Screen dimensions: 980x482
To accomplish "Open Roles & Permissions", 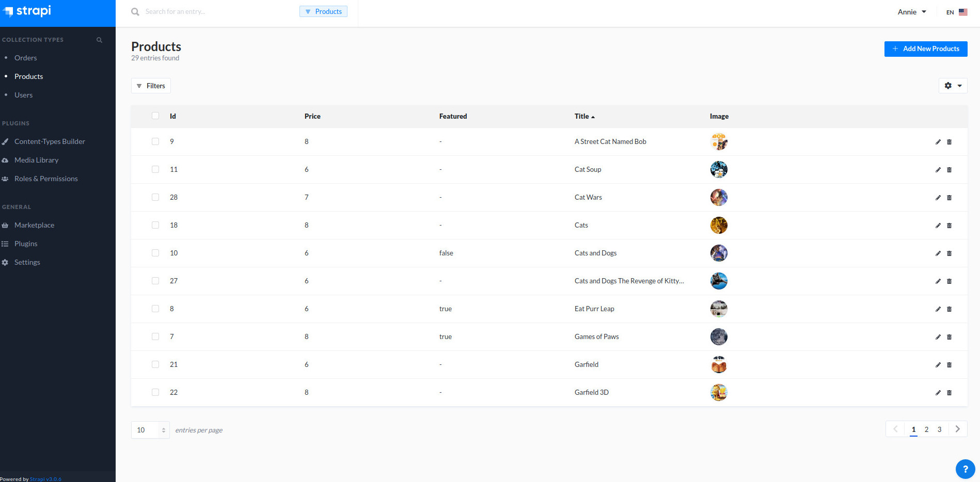I will tap(46, 179).
